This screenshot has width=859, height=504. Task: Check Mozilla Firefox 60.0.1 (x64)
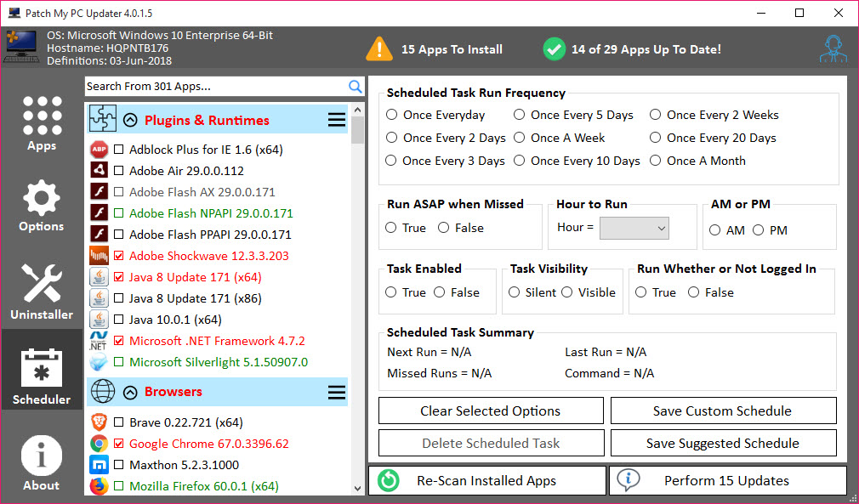118,486
